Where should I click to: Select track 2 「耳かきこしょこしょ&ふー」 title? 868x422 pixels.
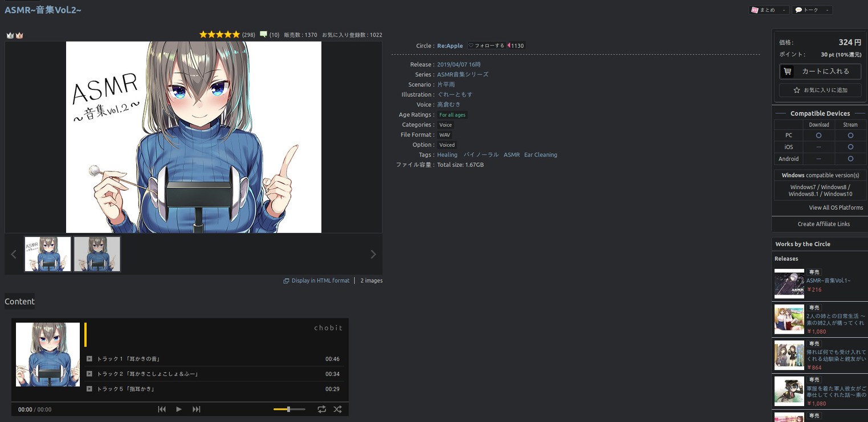148,374
